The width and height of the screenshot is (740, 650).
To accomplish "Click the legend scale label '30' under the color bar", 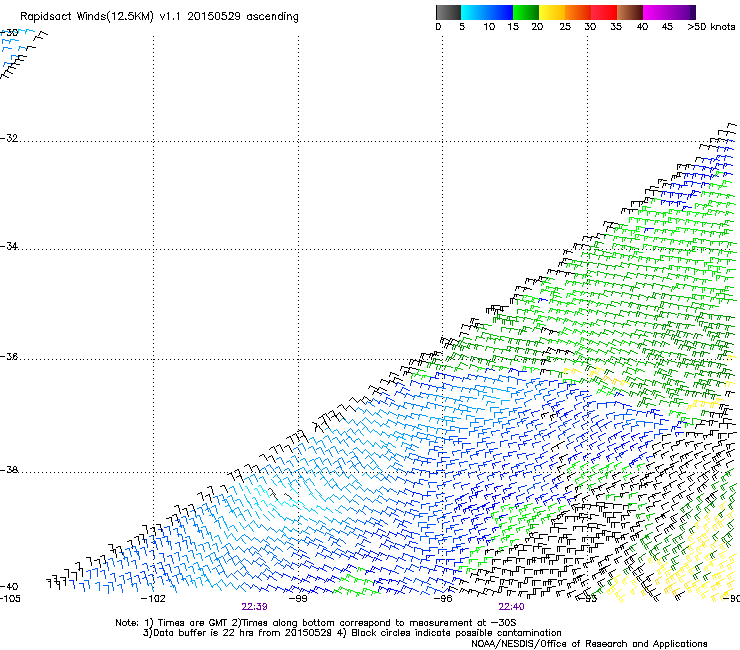I will coord(590,27).
